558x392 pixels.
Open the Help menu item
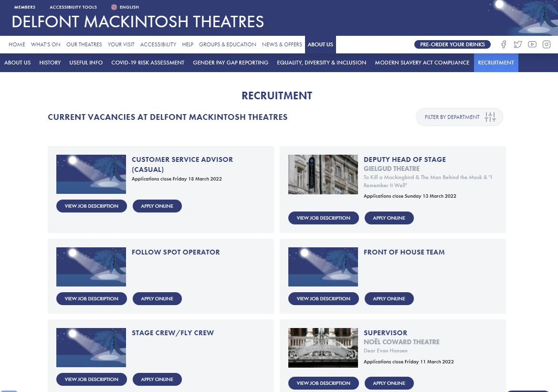pos(188,44)
